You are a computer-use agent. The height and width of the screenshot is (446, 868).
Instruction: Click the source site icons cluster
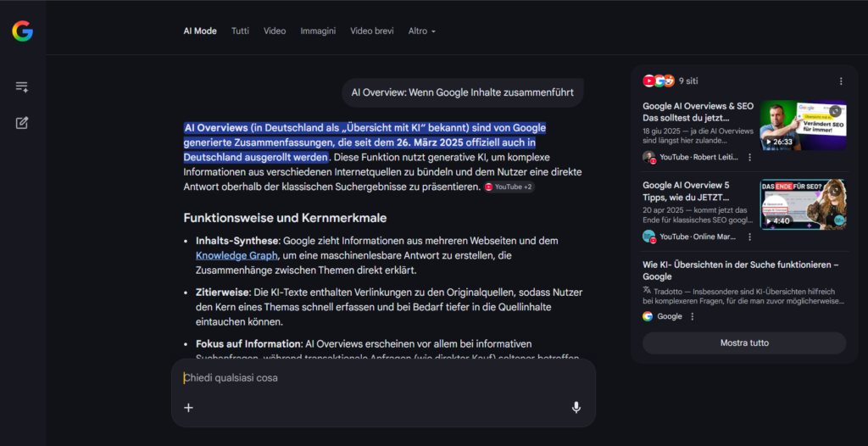[x=659, y=81]
